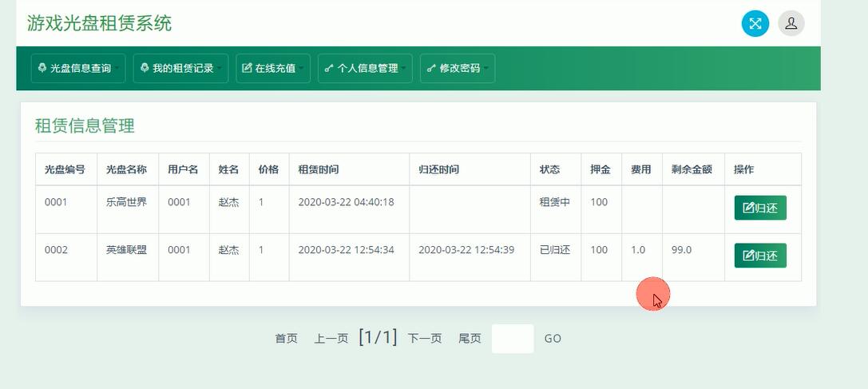Viewport: 868px width, 389px height.
Task: Open the 修改密码 menu
Action: [x=458, y=68]
